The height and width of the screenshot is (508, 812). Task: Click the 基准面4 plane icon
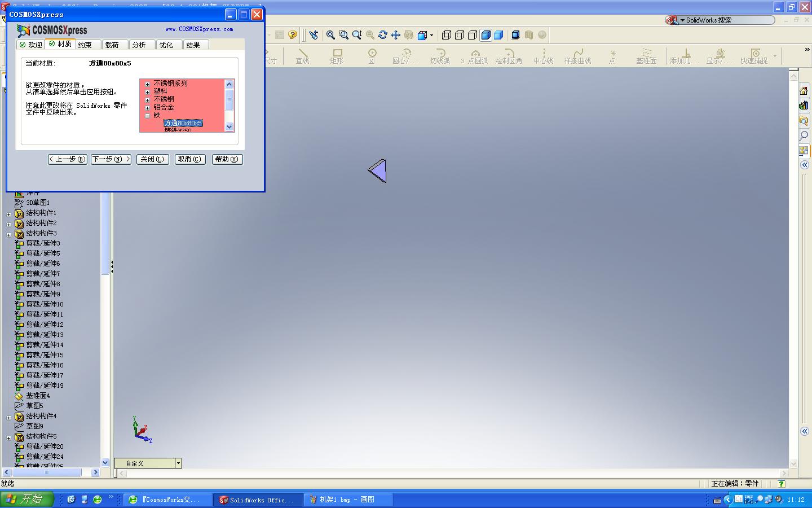(19, 396)
